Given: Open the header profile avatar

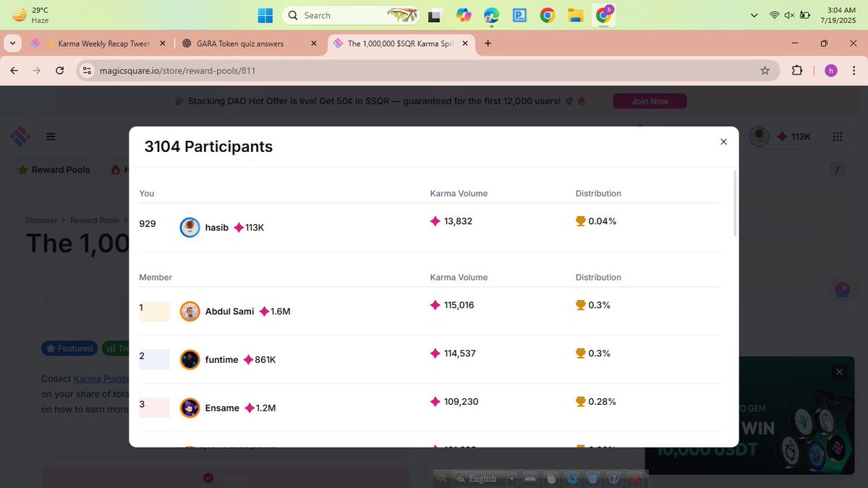Looking at the screenshot, I should click(759, 136).
